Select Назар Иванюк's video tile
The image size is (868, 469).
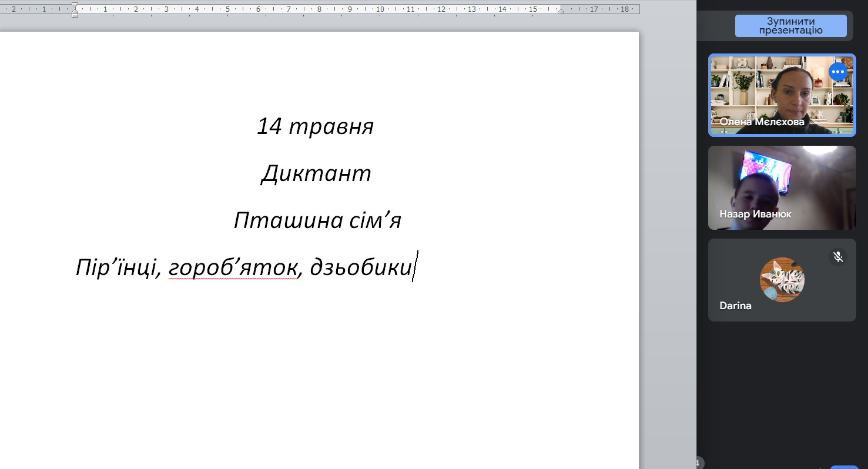tap(782, 187)
